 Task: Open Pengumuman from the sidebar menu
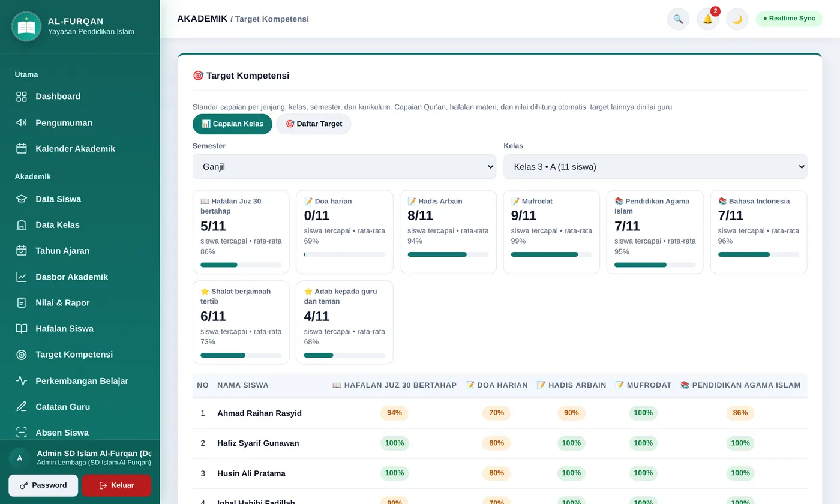pos(80,123)
